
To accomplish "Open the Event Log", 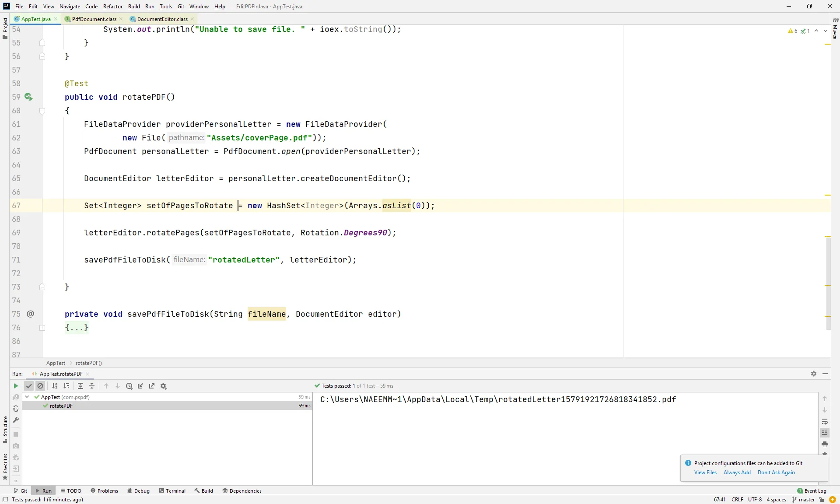I will pyautogui.click(x=812, y=490).
